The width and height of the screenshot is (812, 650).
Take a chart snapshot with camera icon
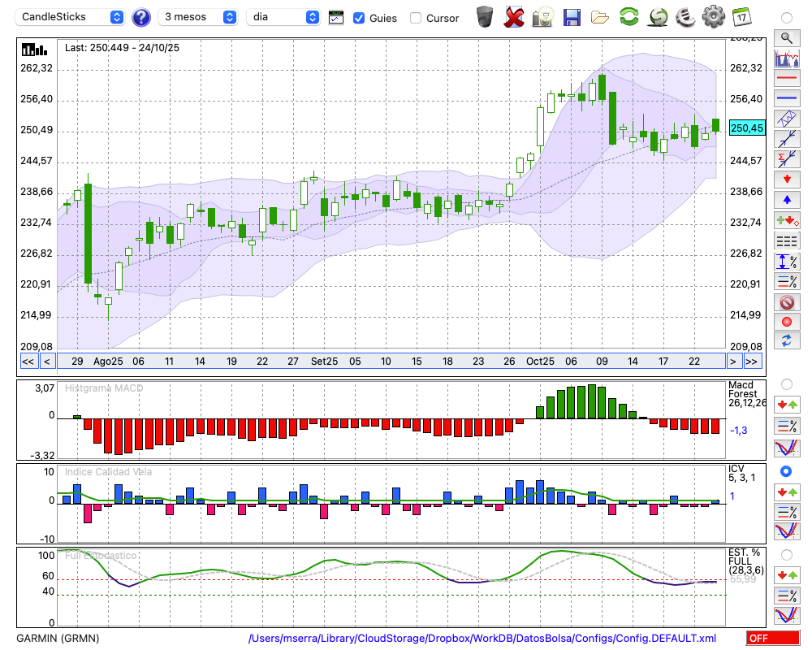(x=542, y=17)
